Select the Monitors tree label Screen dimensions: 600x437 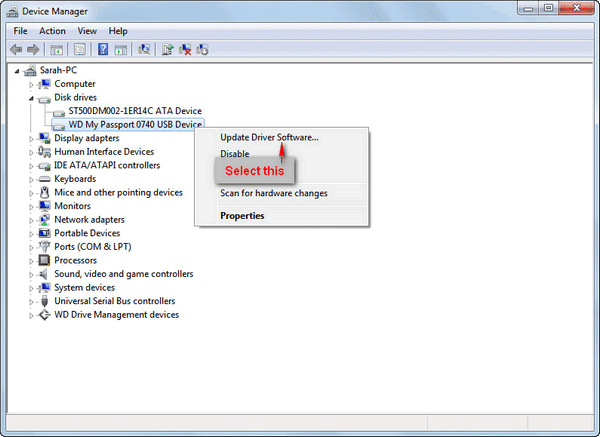coord(72,206)
